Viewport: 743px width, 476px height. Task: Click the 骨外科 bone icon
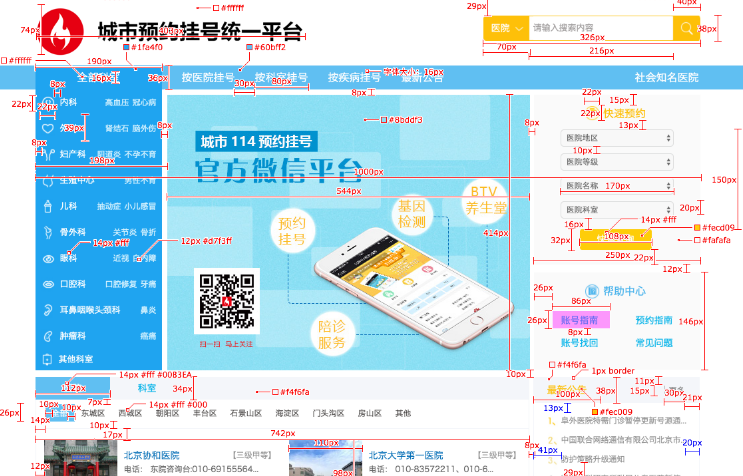(48, 232)
